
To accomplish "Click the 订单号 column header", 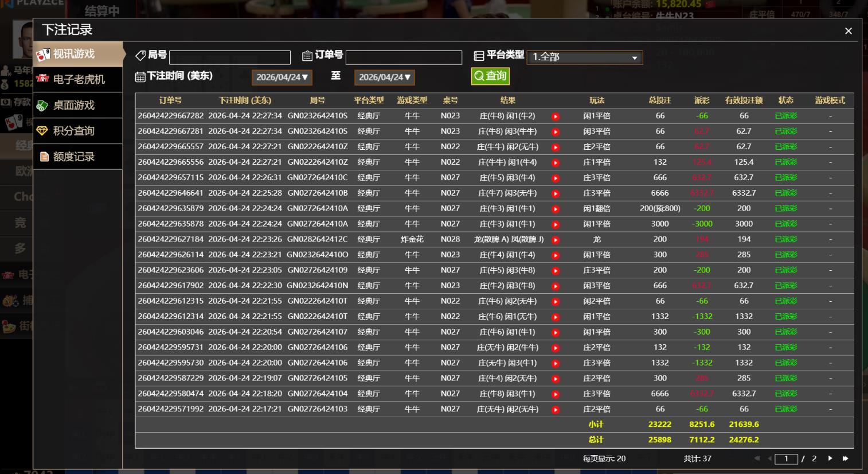I will (x=170, y=100).
